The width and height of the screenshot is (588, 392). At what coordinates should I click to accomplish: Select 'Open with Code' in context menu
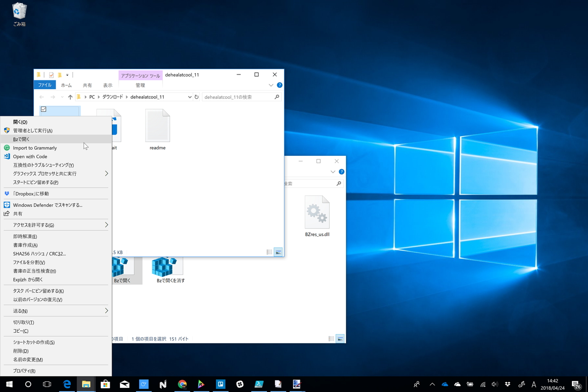(56, 157)
